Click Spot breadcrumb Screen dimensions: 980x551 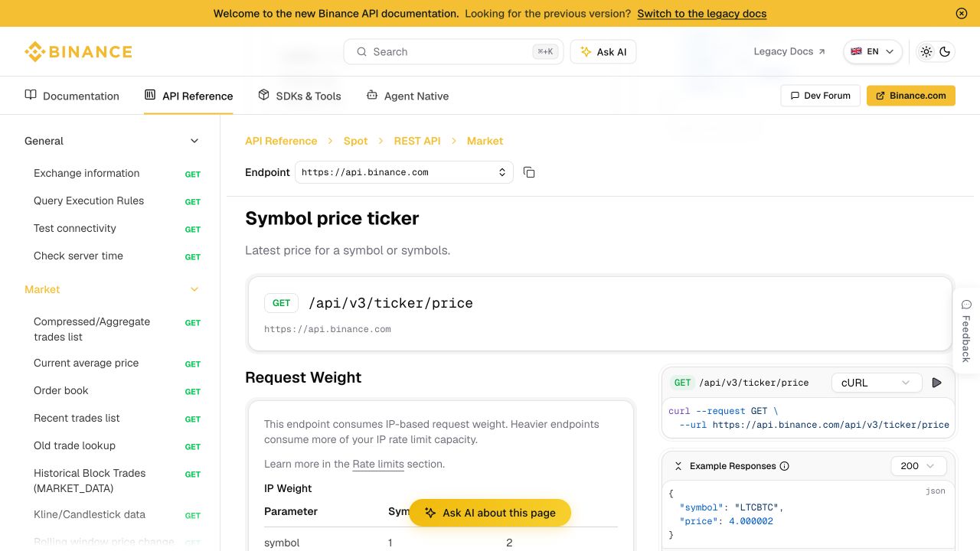pos(355,141)
